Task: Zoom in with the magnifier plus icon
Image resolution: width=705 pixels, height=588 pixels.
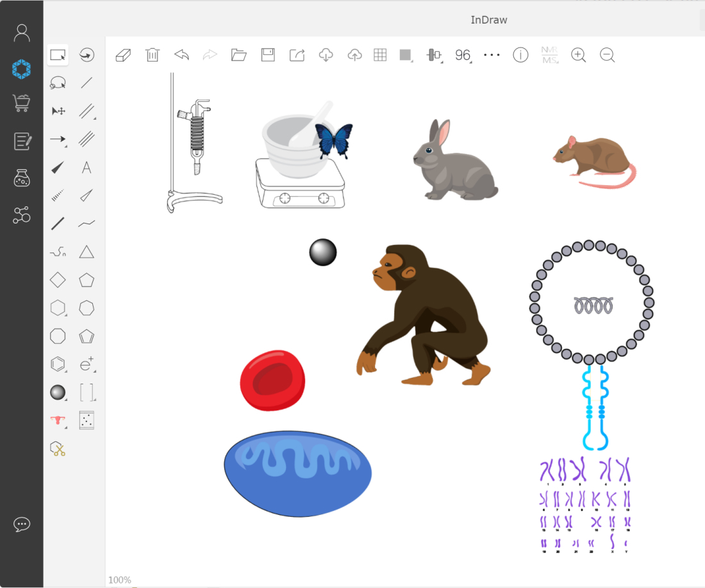Action: 578,55
